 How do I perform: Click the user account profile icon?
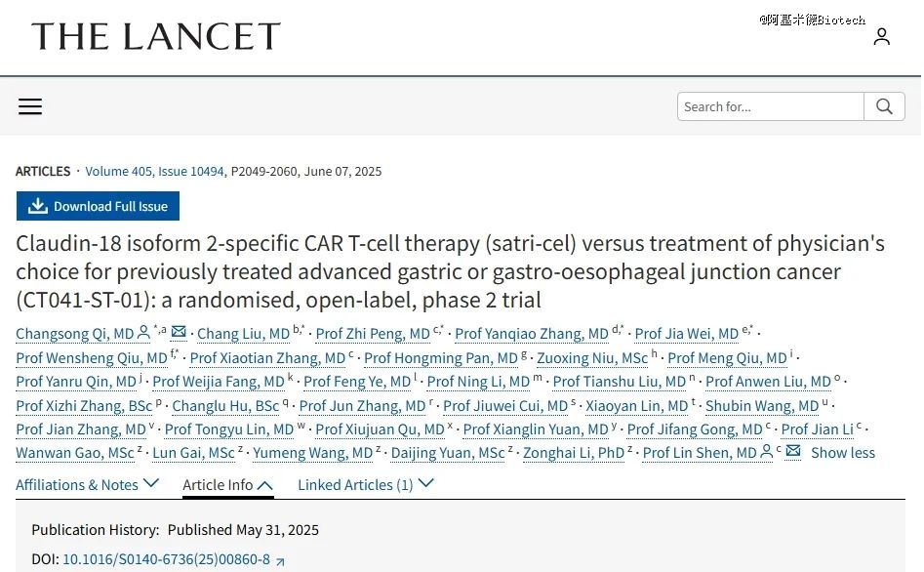pyautogui.click(x=881, y=36)
